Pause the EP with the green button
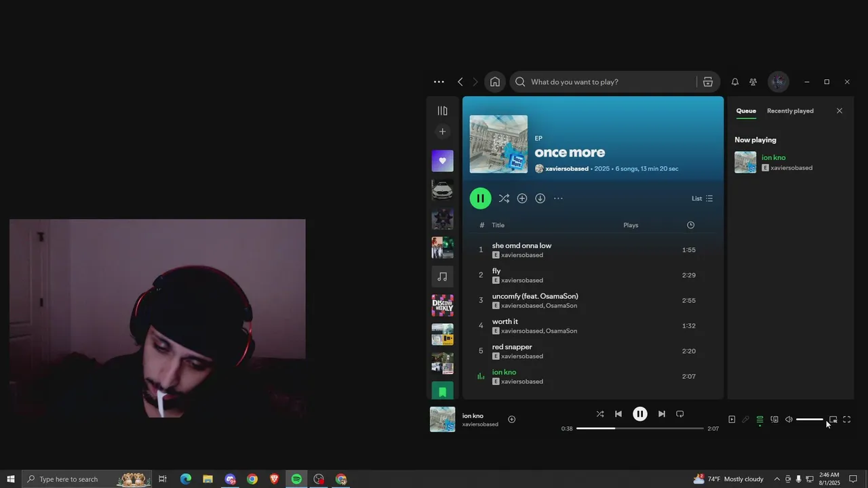 pos(480,199)
